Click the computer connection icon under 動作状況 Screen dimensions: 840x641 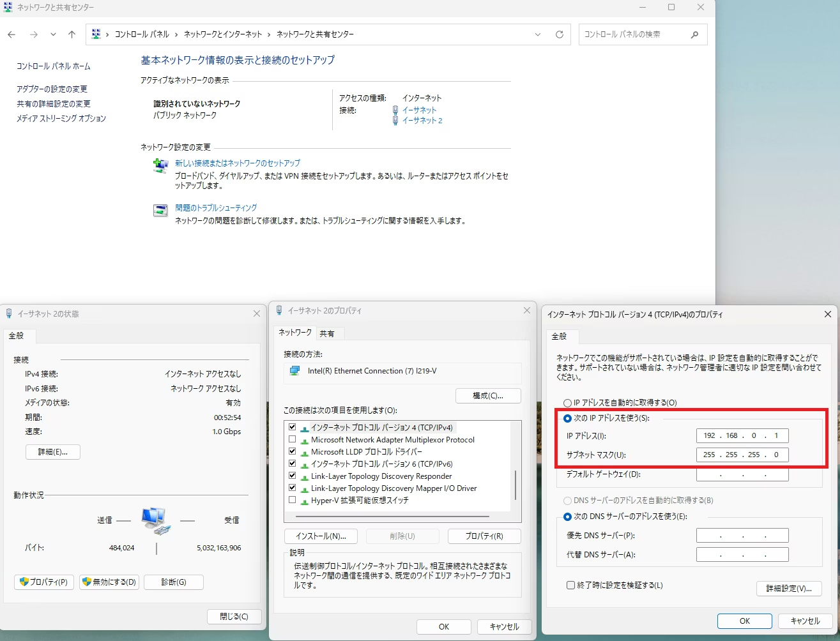coord(155,519)
